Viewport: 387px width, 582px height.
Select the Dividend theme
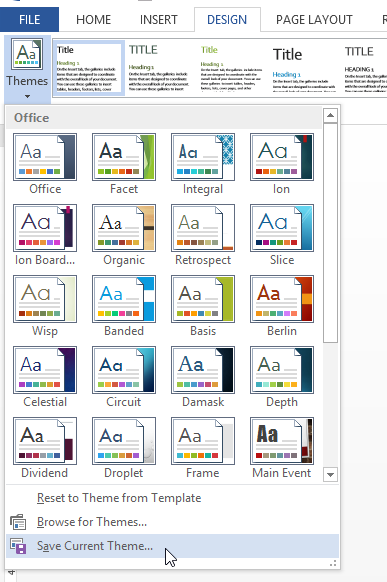(x=45, y=441)
